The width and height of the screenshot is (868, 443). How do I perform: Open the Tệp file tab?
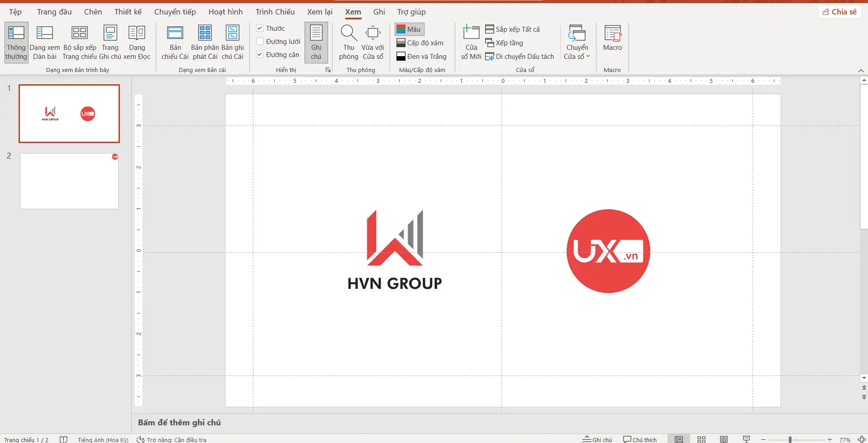click(x=15, y=12)
